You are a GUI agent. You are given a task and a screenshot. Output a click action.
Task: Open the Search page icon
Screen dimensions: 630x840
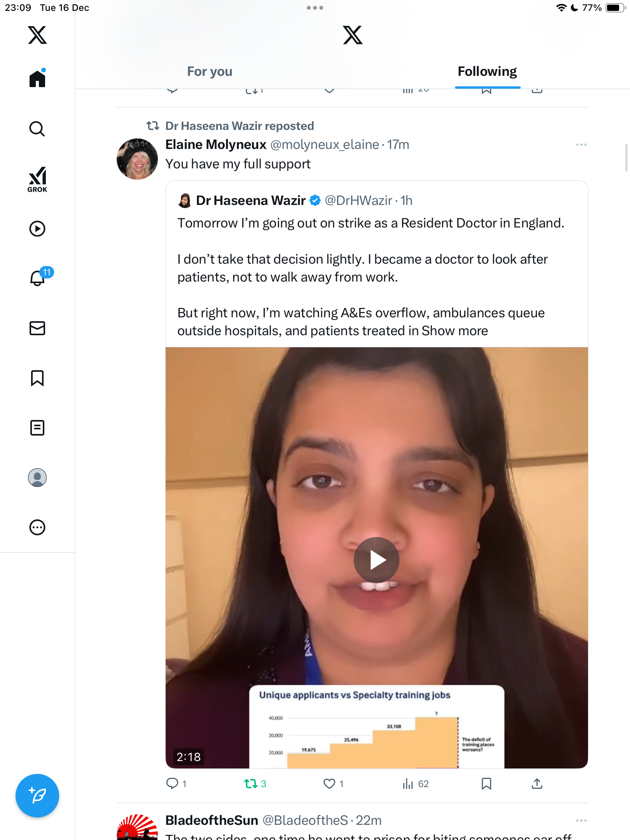tap(37, 129)
